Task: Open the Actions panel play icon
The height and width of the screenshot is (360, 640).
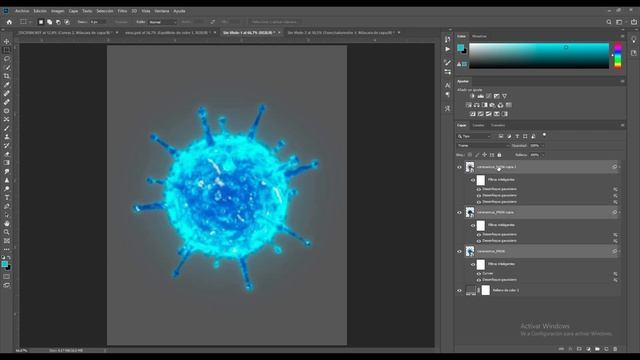Action: point(448,49)
